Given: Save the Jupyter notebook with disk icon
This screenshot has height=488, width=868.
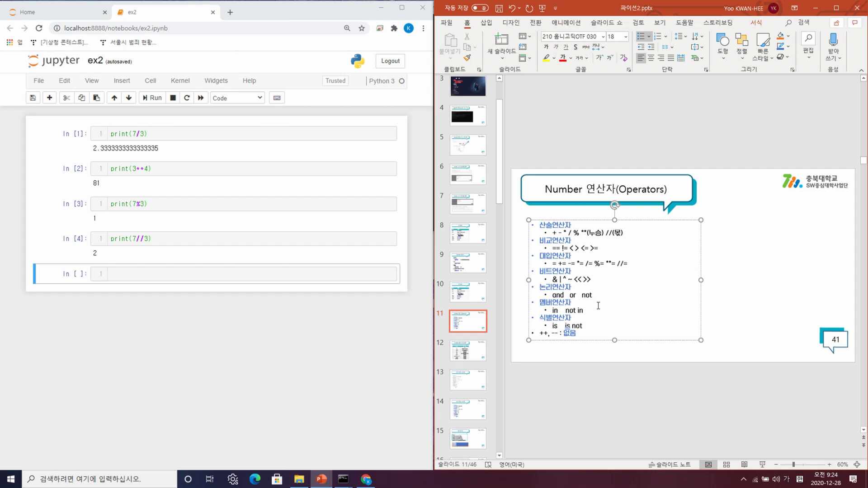Looking at the screenshot, I should tap(33, 98).
